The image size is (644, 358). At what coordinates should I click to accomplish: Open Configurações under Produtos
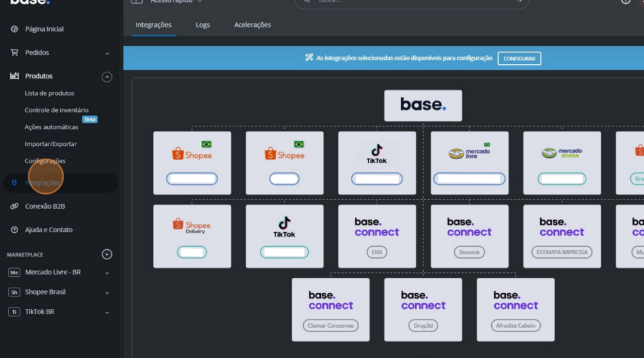pyautogui.click(x=45, y=160)
